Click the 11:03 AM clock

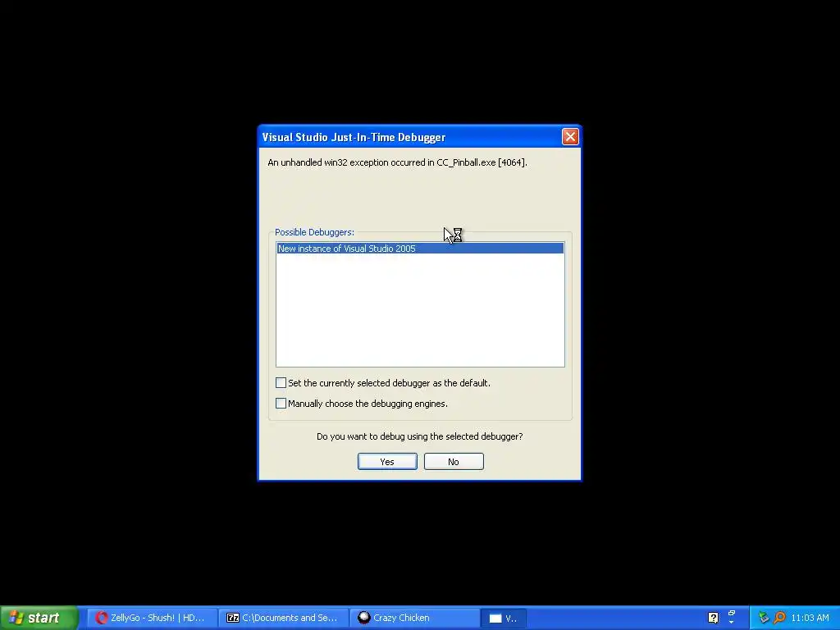810,618
